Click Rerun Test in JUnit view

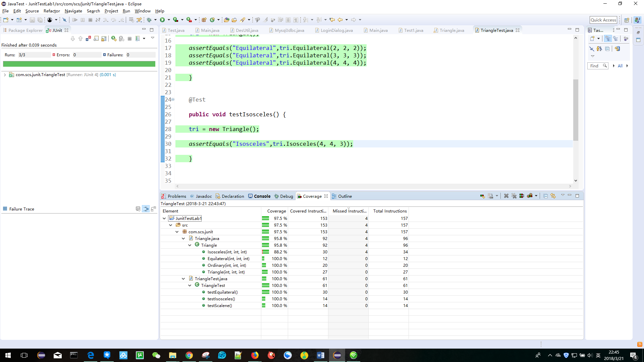[114, 39]
